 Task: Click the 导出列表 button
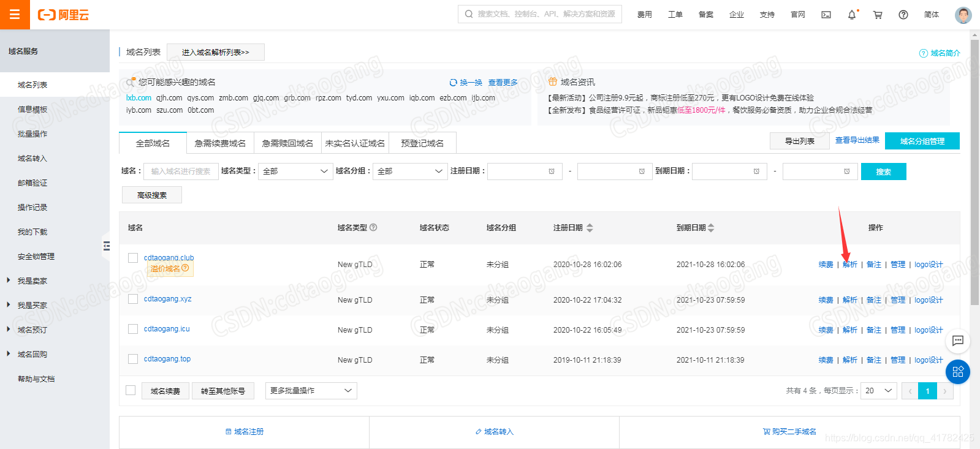800,141
